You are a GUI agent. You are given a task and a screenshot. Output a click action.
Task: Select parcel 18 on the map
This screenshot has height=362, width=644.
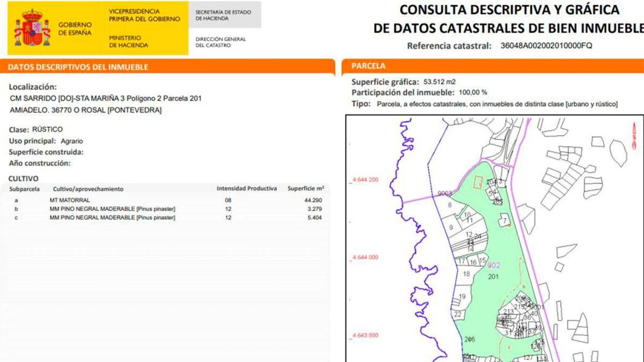click(x=466, y=274)
